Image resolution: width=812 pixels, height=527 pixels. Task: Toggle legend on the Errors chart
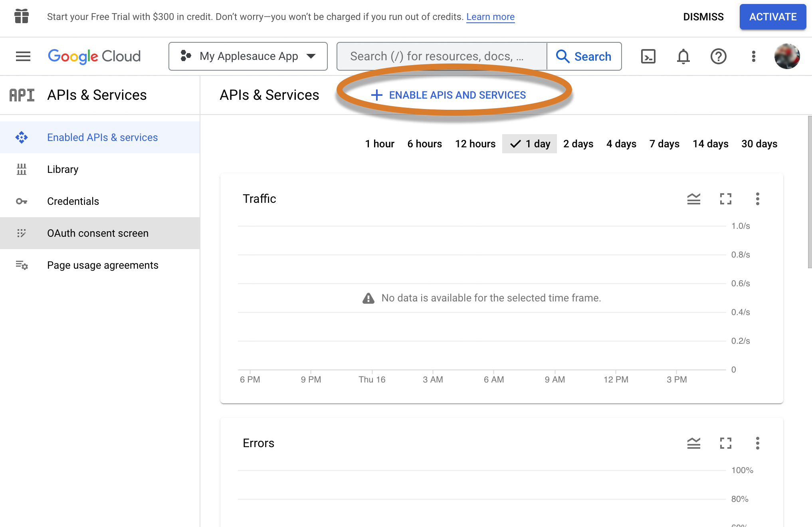(694, 443)
